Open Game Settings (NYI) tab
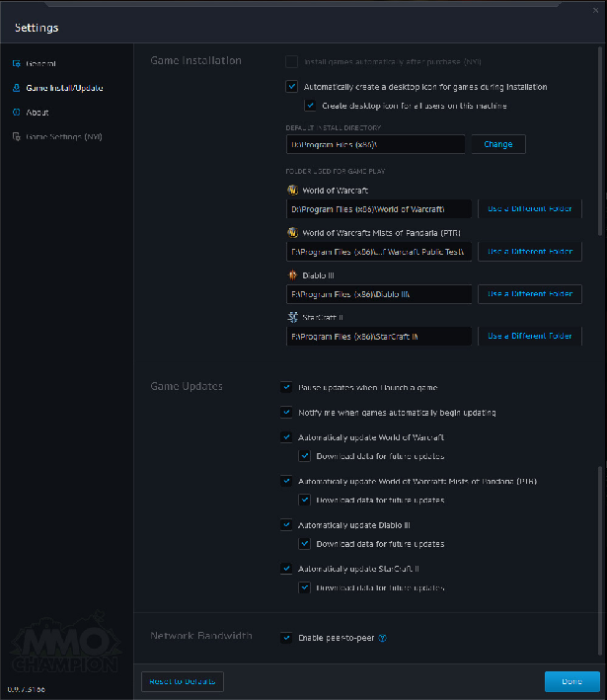 pyautogui.click(x=64, y=136)
